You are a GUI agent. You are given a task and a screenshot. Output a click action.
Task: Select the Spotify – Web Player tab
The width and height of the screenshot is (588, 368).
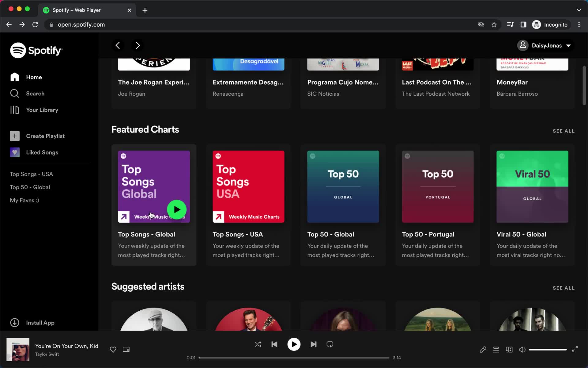click(x=87, y=10)
